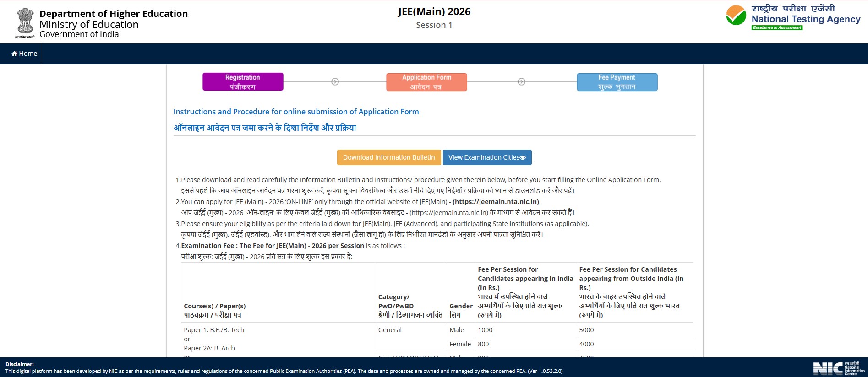This screenshot has width=868, height=377.
Task: Click the 1000 fee value
Action: [485, 330]
